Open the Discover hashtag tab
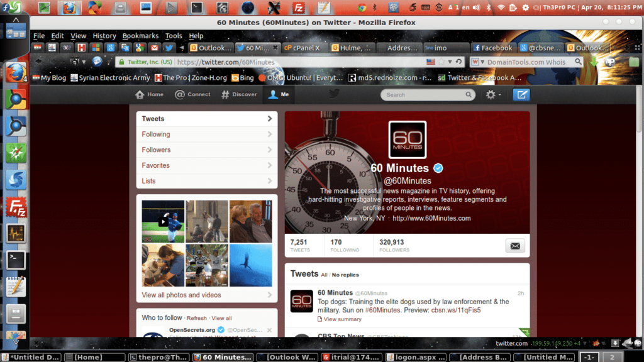The height and width of the screenshot is (362, 644). [239, 95]
